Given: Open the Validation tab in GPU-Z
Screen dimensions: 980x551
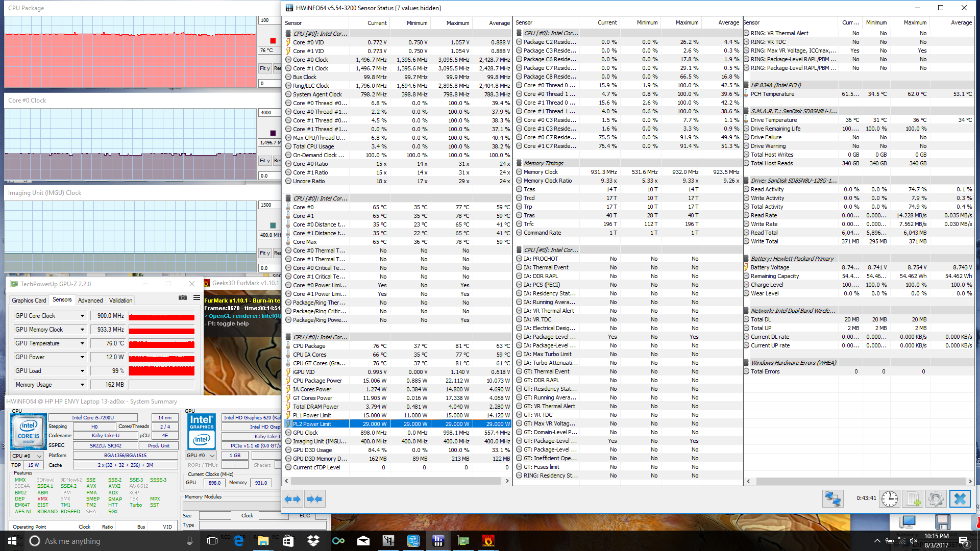Looking at the screenshot, I should click(121, 300).
